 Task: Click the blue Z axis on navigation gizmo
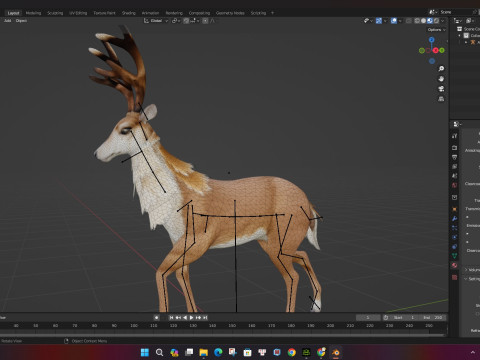[432, 40]
